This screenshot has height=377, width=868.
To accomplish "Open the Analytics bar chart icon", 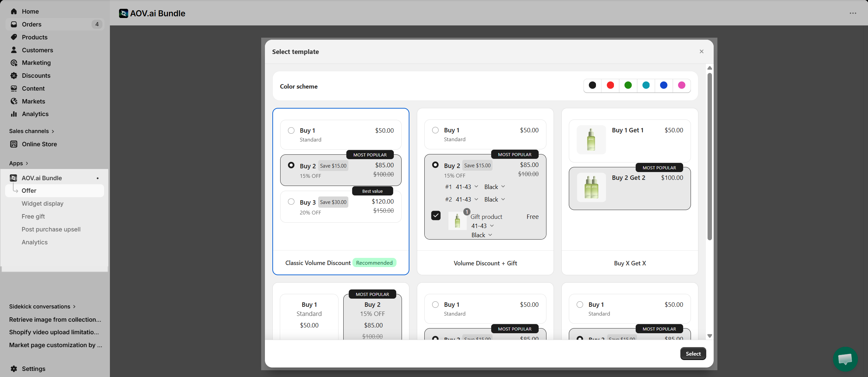I will click(x=14, y=114).
